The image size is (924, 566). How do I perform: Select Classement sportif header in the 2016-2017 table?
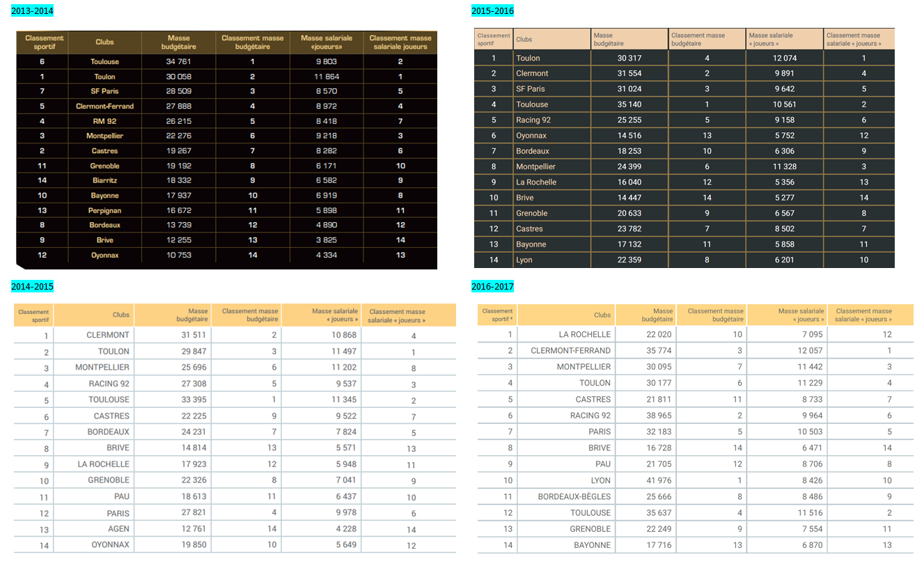point(497,315)
